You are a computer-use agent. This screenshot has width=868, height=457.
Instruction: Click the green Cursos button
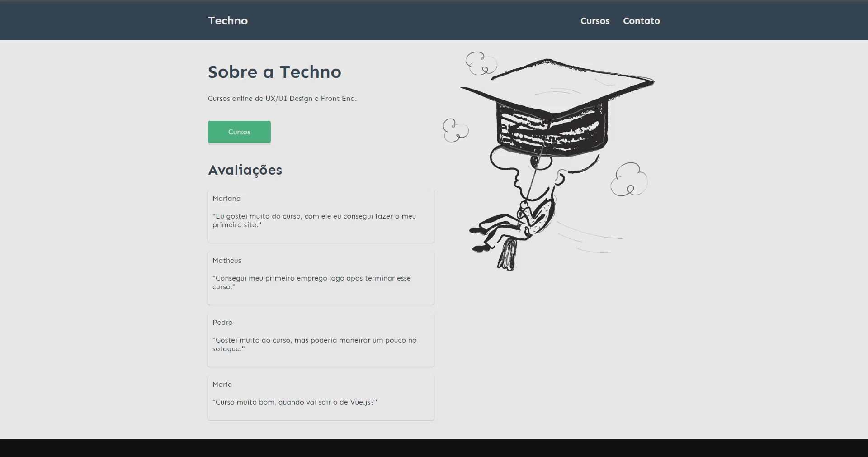tap(239, 132)
